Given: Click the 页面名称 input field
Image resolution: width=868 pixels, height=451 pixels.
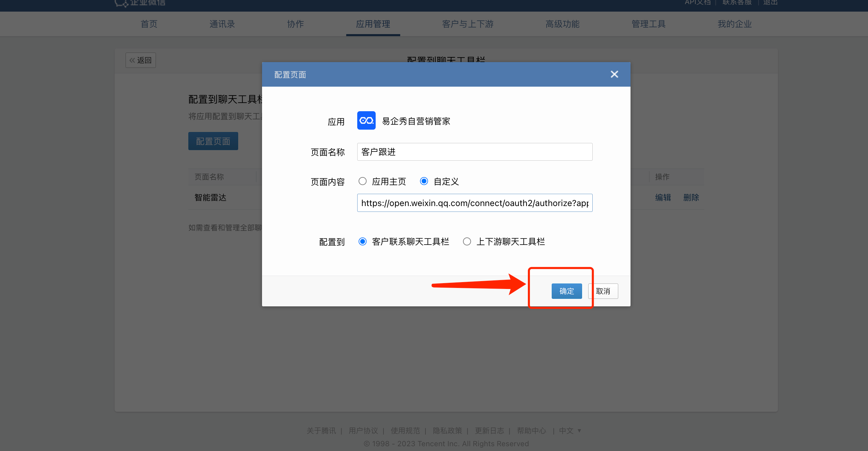Looking at the screenshot, I should pos(474,152).
